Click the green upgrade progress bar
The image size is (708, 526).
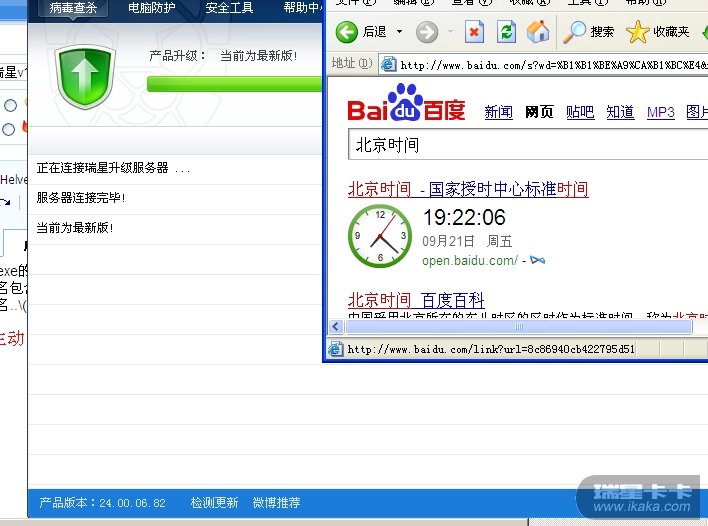234,84
